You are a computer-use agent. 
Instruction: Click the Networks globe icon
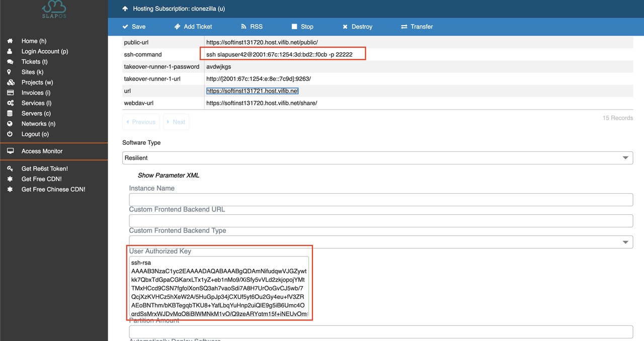point(10,124)
